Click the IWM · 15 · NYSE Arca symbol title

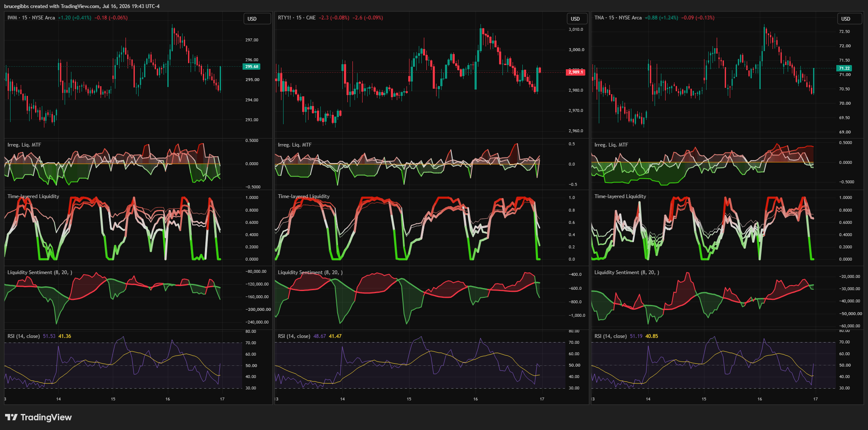point(31,18)
